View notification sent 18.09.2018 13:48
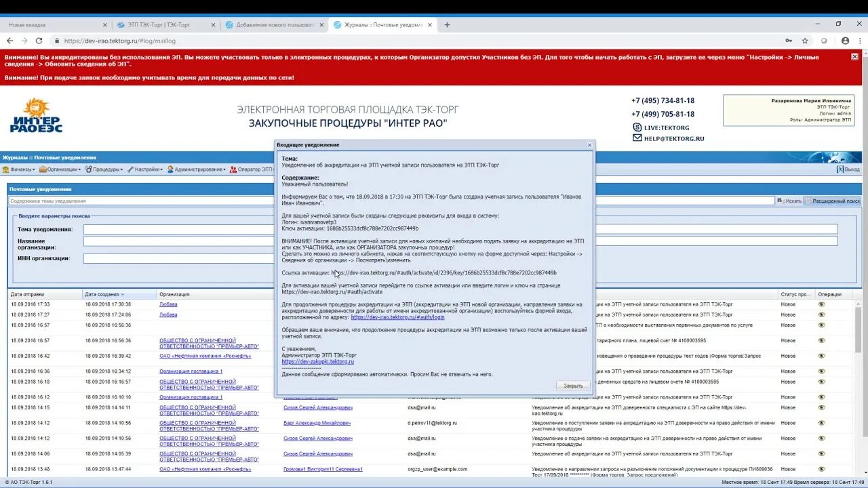Screen dimensions: 868x488 point(821,469)
